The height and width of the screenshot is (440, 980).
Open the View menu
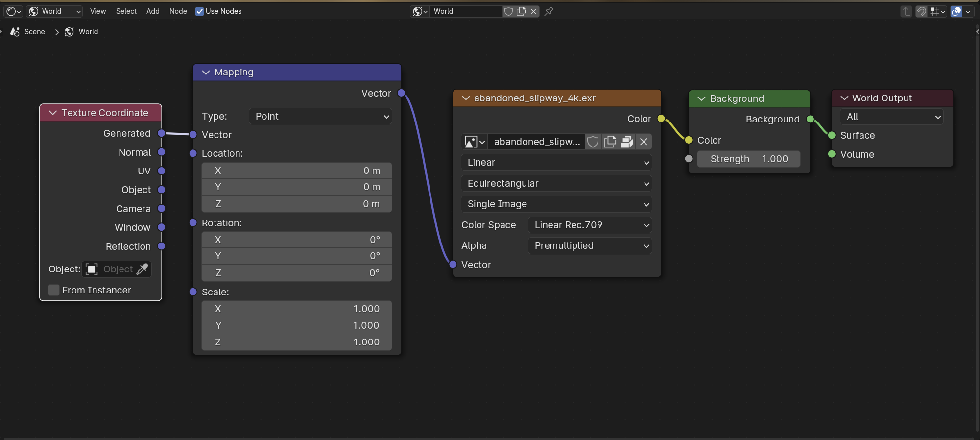(98, 11)
